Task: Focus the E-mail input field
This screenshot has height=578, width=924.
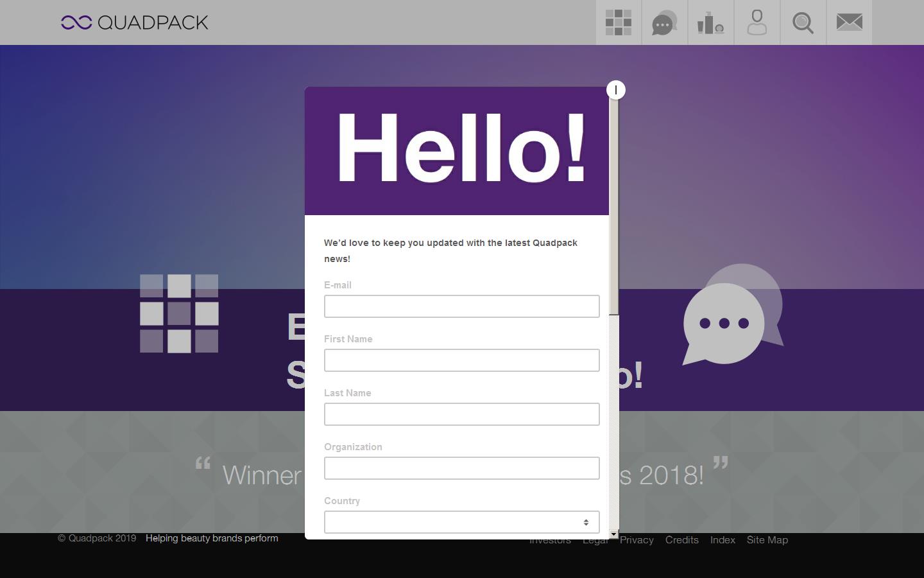Action: pyautogui.click(x=461, y=306)
